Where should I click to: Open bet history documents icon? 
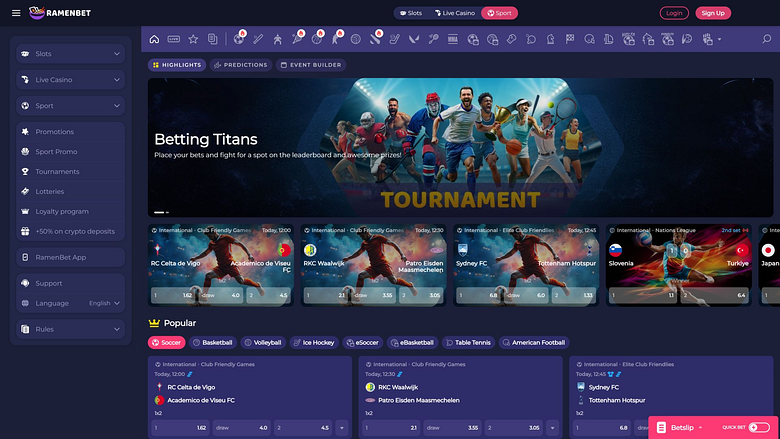pyautogui.click(x=212, y=39)
